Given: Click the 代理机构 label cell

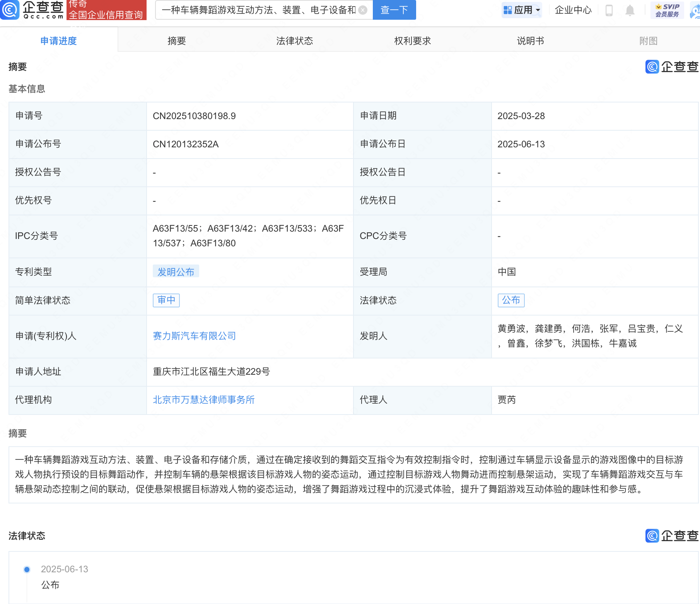Looking at the screenshot, I should pos(78,400).
